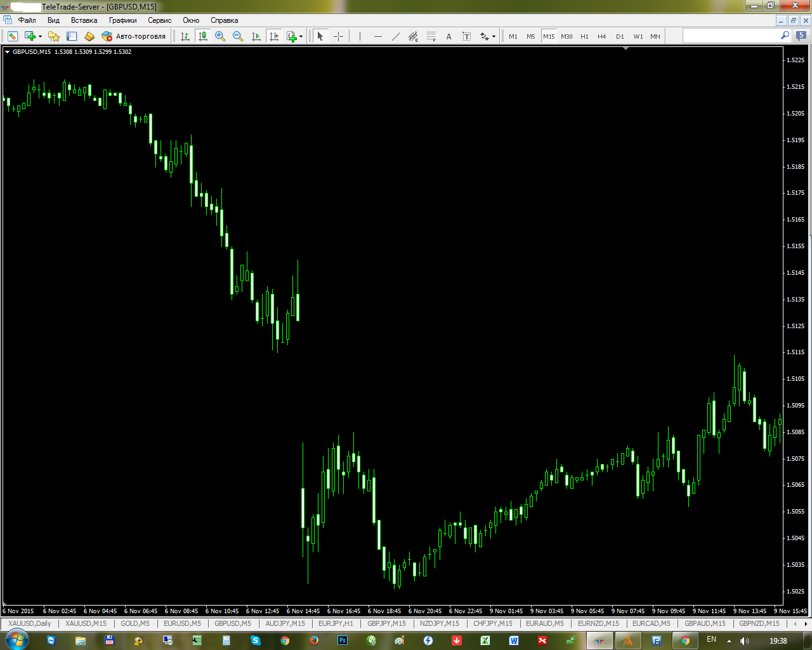Select the text label 'T' tool
The width and height of the screenshot is (812, 650).
[x=466, y=36]
